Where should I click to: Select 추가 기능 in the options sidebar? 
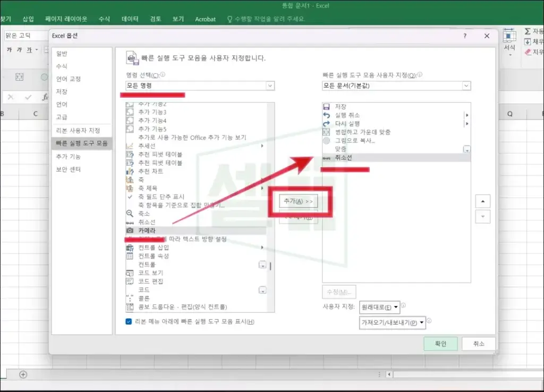click(69, 157)
